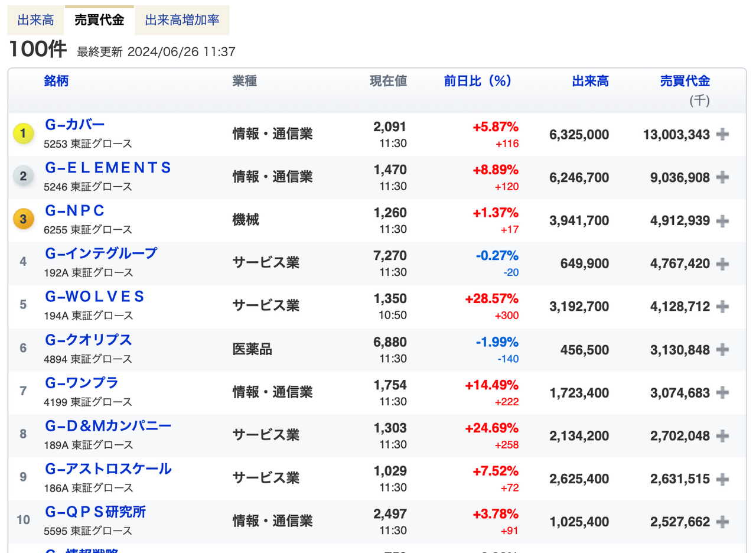The width and height of the screenshot is (756, 553).
Task: Click the 業種 column header
Action: (244, 81)
